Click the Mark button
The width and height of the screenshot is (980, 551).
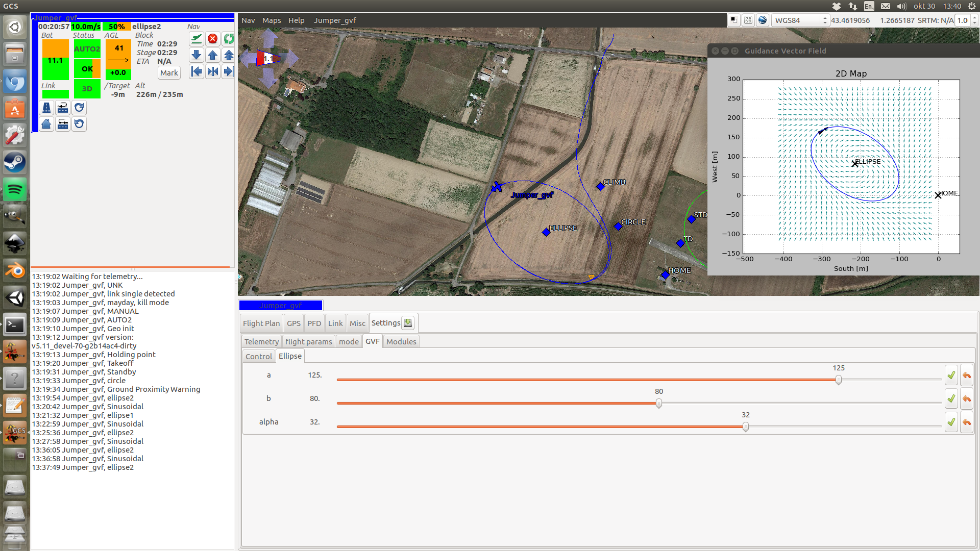point(169,73)
